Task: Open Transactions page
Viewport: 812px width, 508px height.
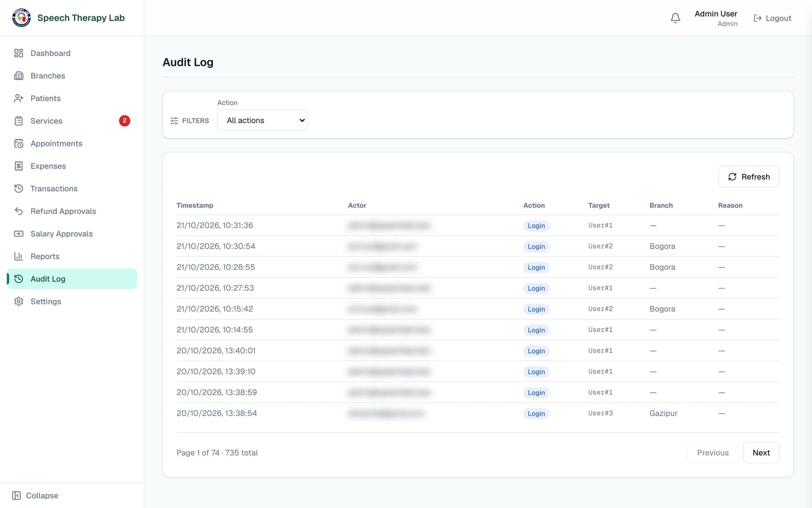Action: pos(72,189)
